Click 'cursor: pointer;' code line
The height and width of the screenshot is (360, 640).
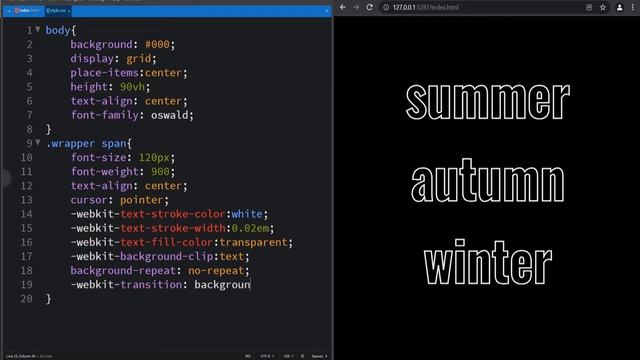tap(119, 200)
